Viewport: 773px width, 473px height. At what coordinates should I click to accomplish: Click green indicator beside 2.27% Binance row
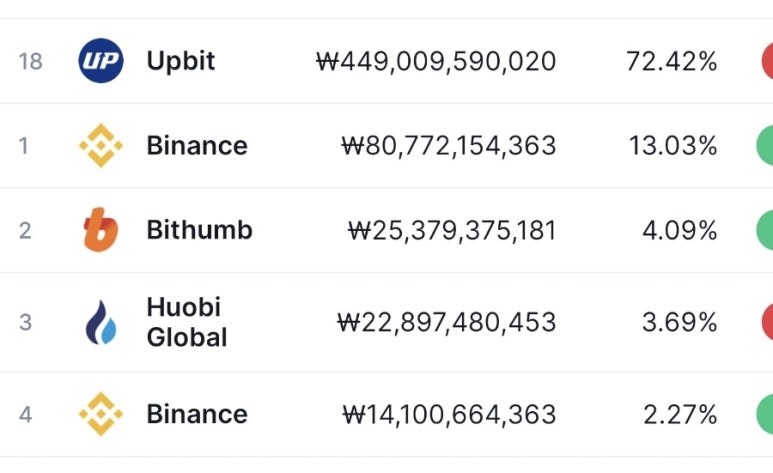pos(765,414)
